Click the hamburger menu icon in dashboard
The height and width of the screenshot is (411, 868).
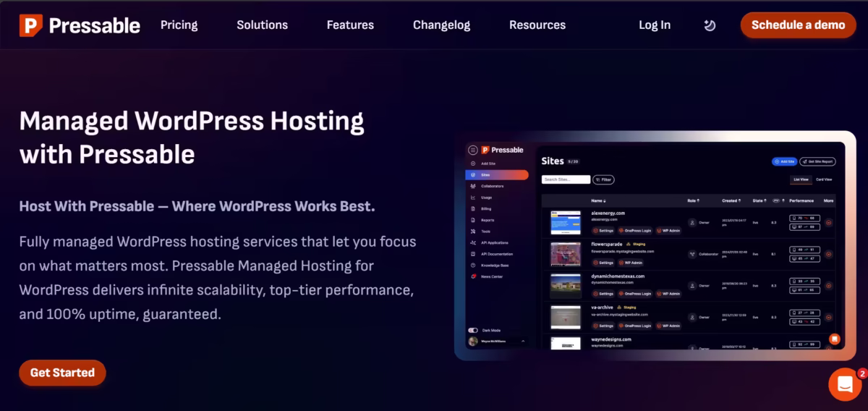click(473, 150)
